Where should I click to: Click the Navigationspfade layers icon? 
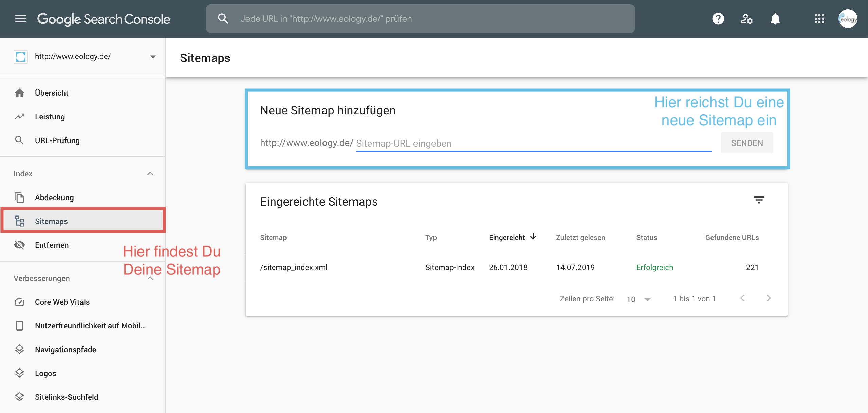click(20, 349)
